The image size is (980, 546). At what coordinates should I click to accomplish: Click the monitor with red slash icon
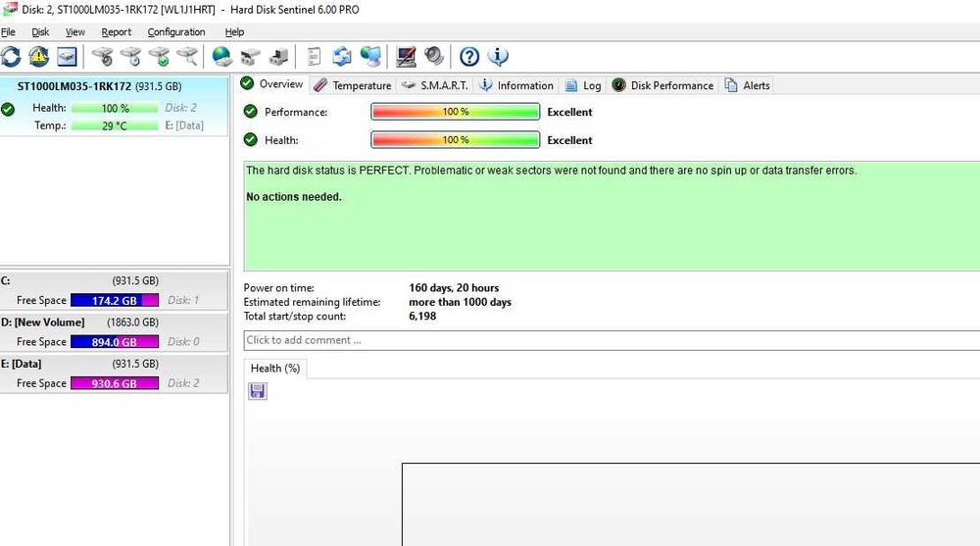click(x=407, y=57)
